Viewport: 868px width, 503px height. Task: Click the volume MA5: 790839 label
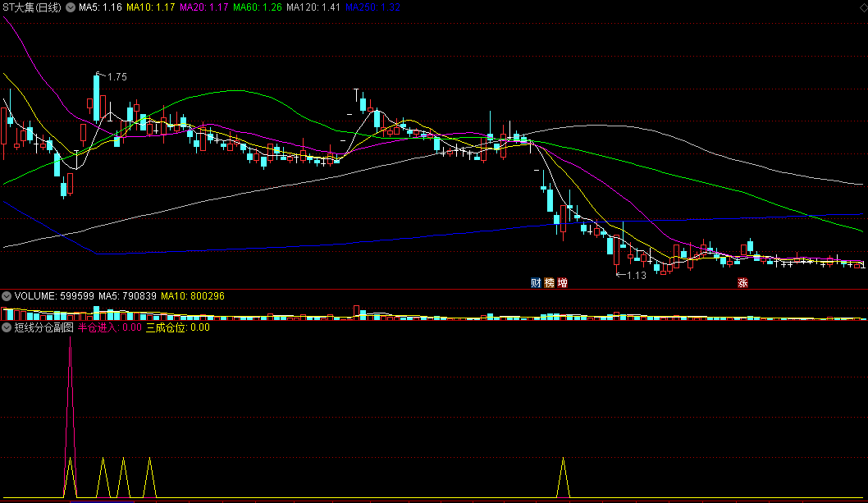(127, 296)
